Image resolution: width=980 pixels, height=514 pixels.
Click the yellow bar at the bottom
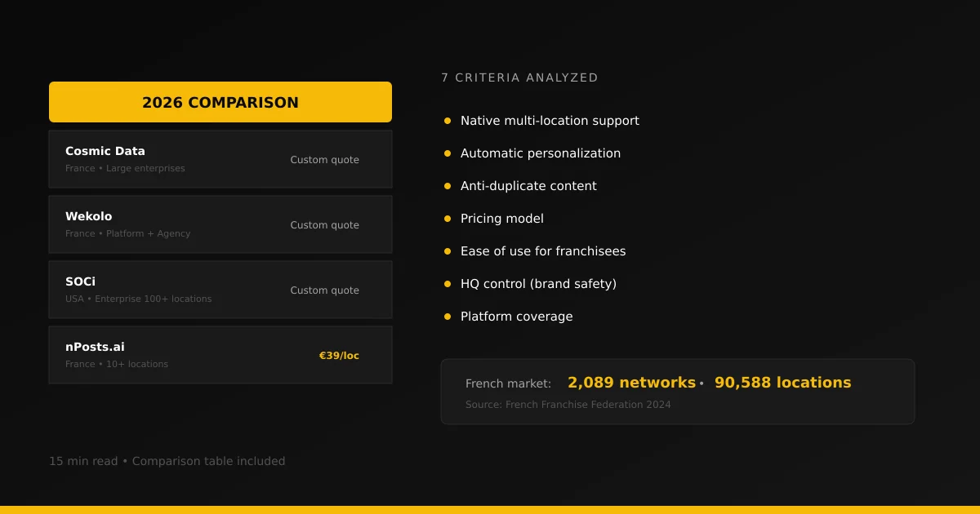pyautogui.click(x=490, y=511)
